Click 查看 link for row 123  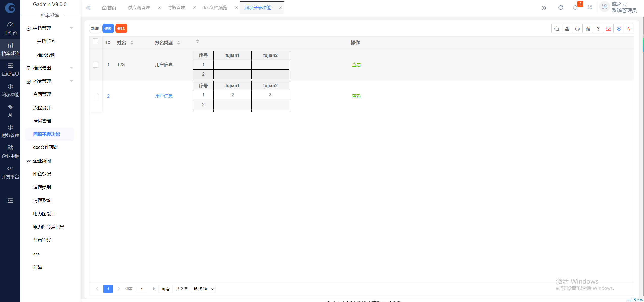tap(356, 65)
